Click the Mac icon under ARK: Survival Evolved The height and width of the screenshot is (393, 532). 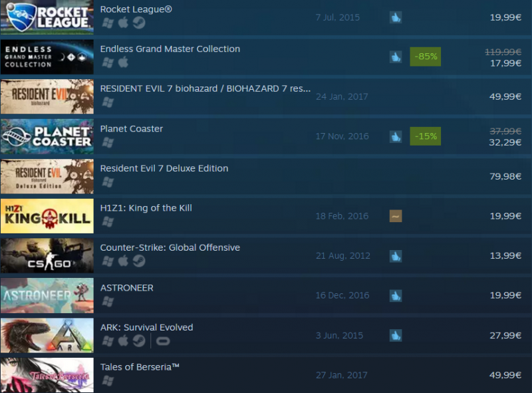[x=124, y=340]
